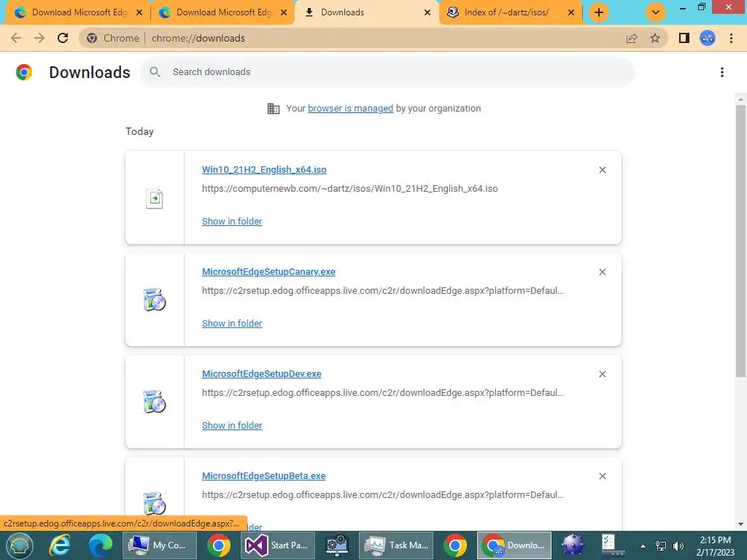Remove MicrosoftEdgeSetupDev.exe from the list
747x560 pixels.
[x=602, y=374]
